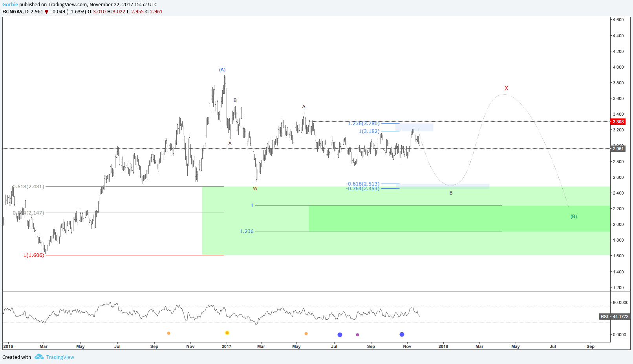Screen dimensions: 633x364
Task: Click the TradingView cloud logo icon
Action: (39, 357)
